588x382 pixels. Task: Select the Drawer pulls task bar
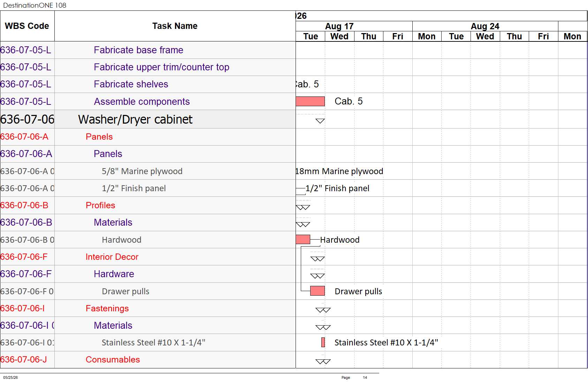(x=318, y=291)
